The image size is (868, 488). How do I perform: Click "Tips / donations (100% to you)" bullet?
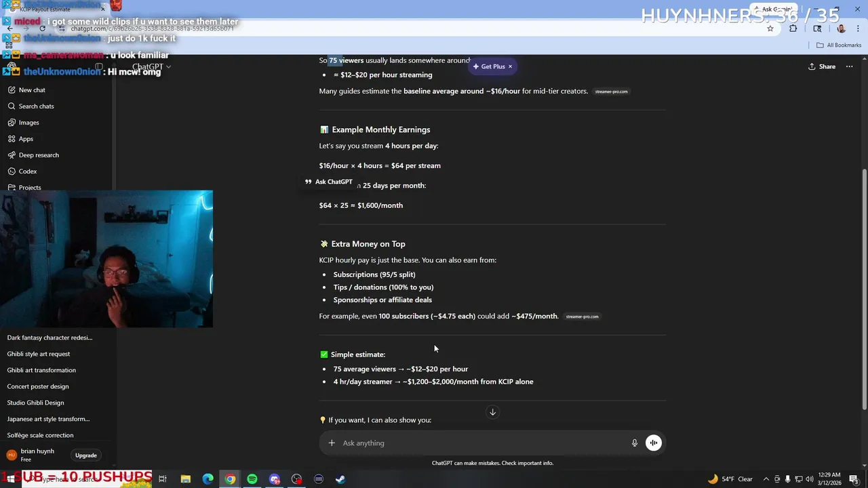tap(383, 287)
